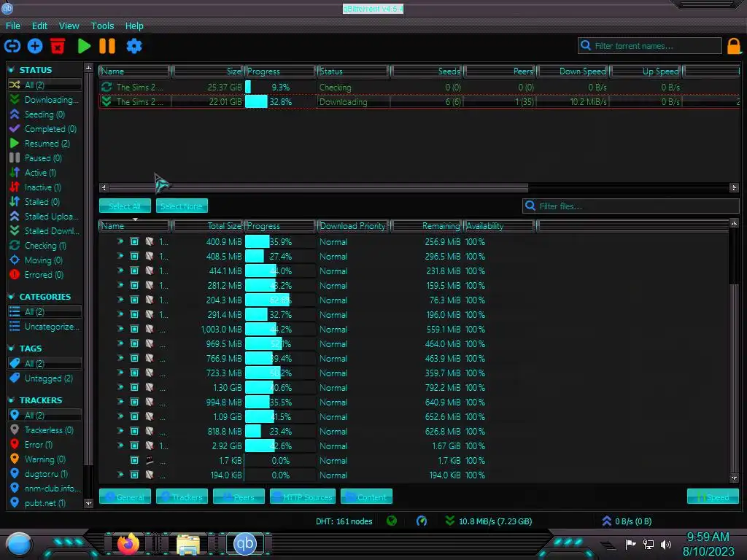The height and width of the screenshot is (560, 747).
Task: Toggle checkbox for the 2.92 GiB folder
Action: (x=135, y=446)
